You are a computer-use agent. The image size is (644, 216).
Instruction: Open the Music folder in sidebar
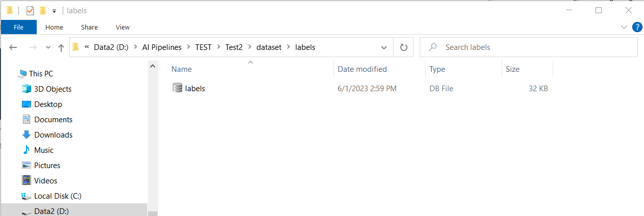coord(43,150)
